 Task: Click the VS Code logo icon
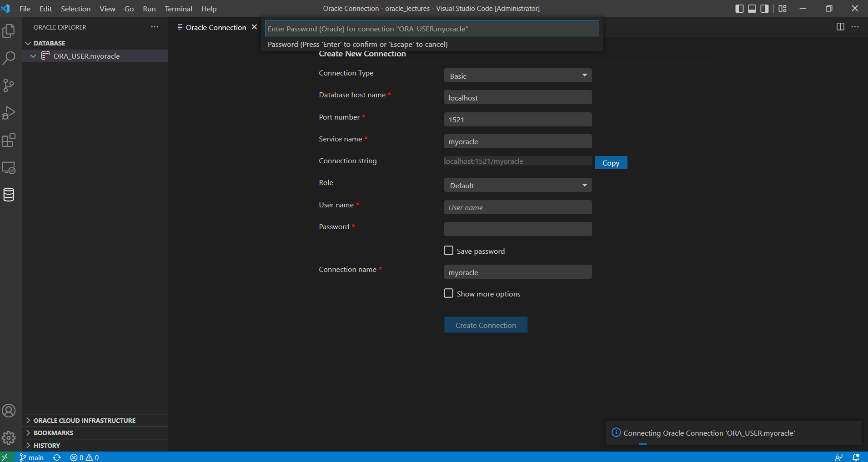(5, 9)
